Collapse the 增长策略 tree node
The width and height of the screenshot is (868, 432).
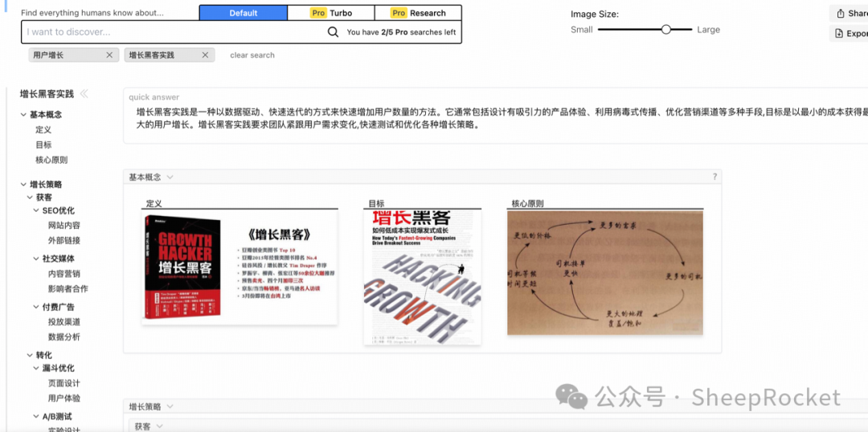coord(24,184)
